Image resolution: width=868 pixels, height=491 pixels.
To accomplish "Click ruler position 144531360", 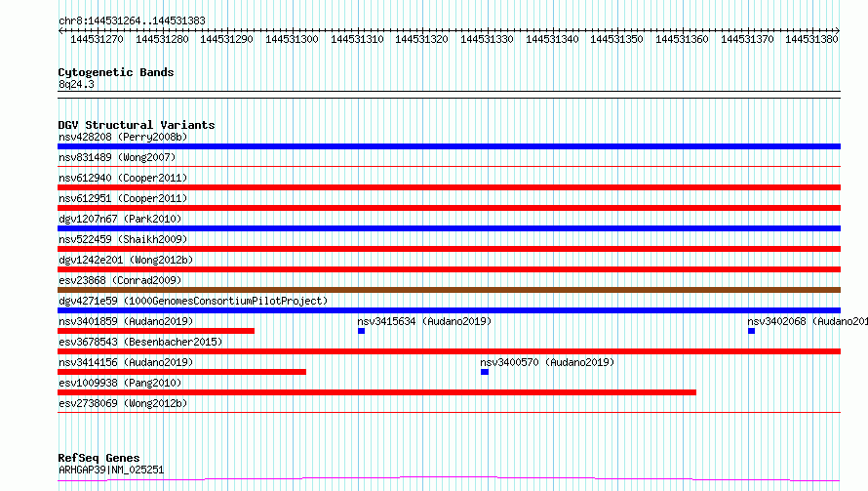I will click(682, 39).
